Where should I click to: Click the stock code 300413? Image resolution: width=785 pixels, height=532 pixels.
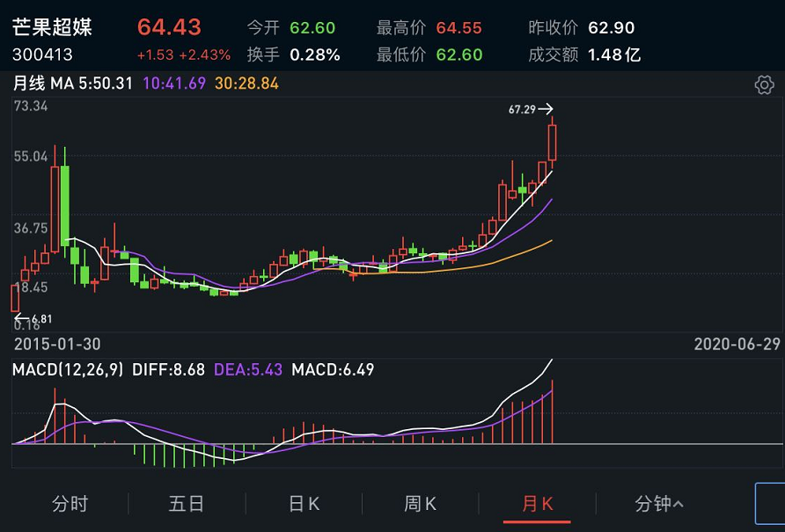[42, 54]
